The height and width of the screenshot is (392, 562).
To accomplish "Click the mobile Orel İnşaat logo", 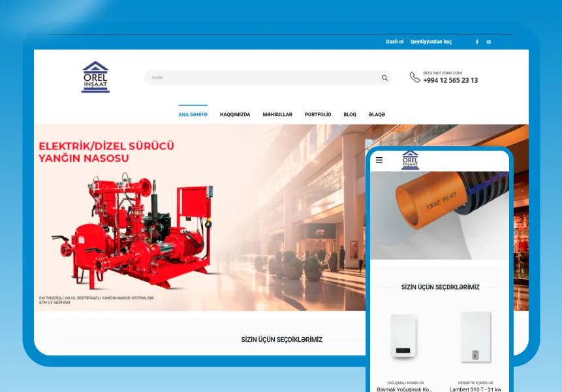I will (411, 160).
